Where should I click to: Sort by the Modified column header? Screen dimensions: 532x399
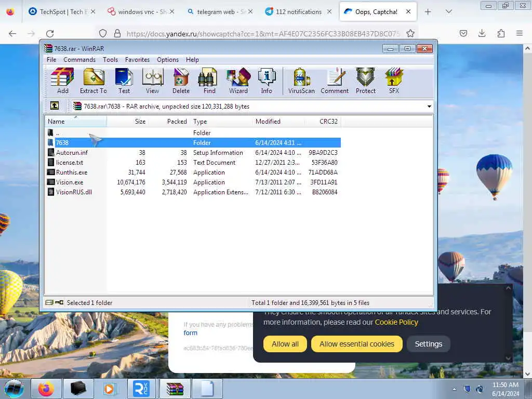coord(278,122)
